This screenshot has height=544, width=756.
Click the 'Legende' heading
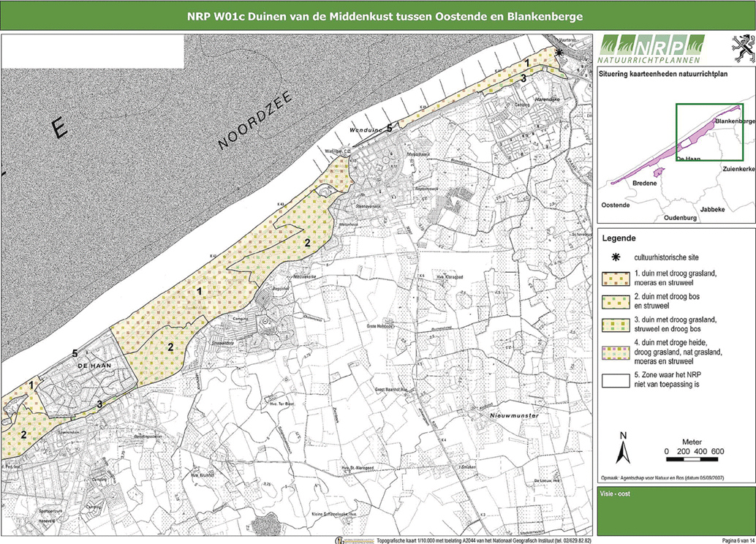[x=619, y=238]
